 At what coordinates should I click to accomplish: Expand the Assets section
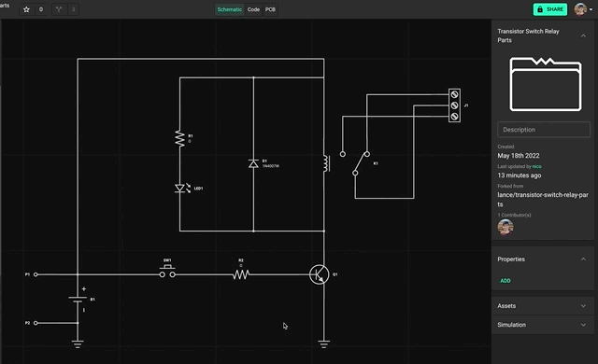pos(583,306)
